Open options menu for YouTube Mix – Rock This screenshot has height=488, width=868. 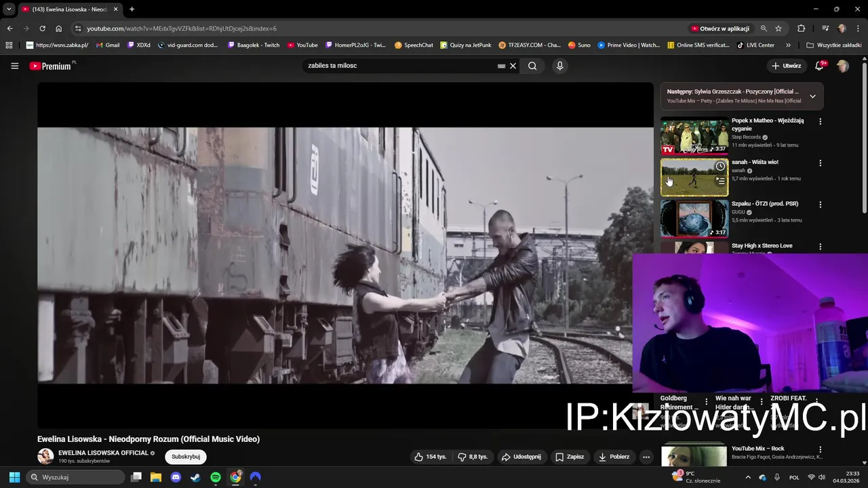[820, 449]
